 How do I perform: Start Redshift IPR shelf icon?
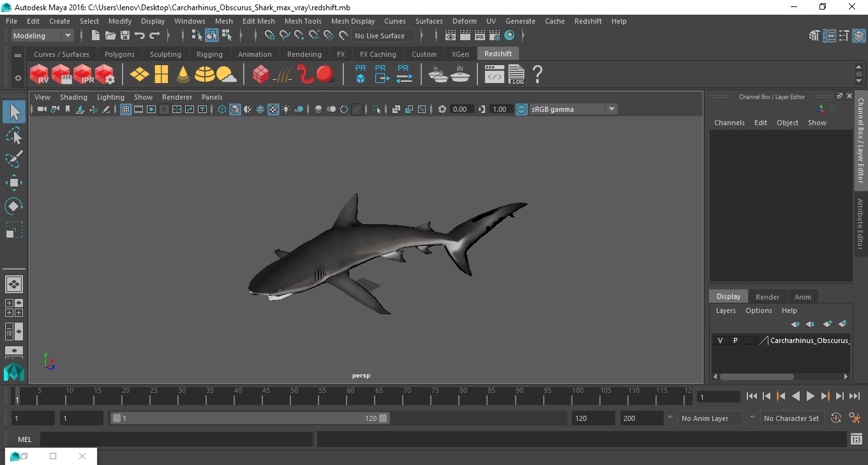[83, 75]
